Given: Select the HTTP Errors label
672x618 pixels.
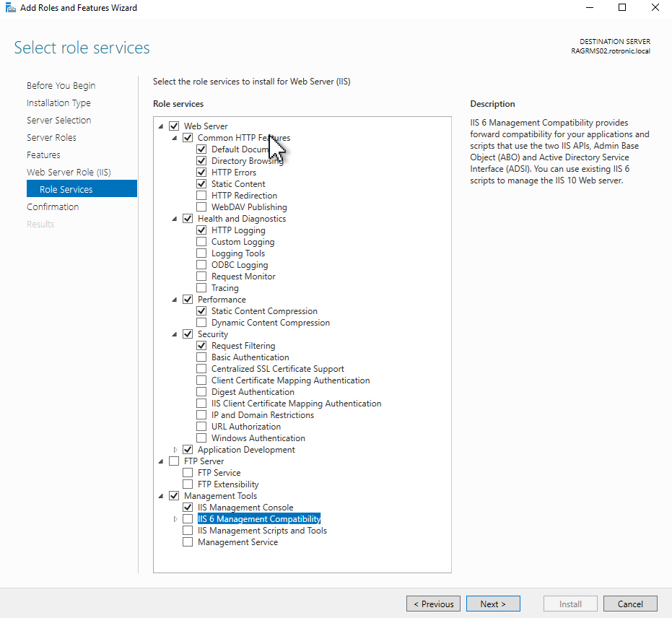Looking at the screenshot, I should coord(234,173).
